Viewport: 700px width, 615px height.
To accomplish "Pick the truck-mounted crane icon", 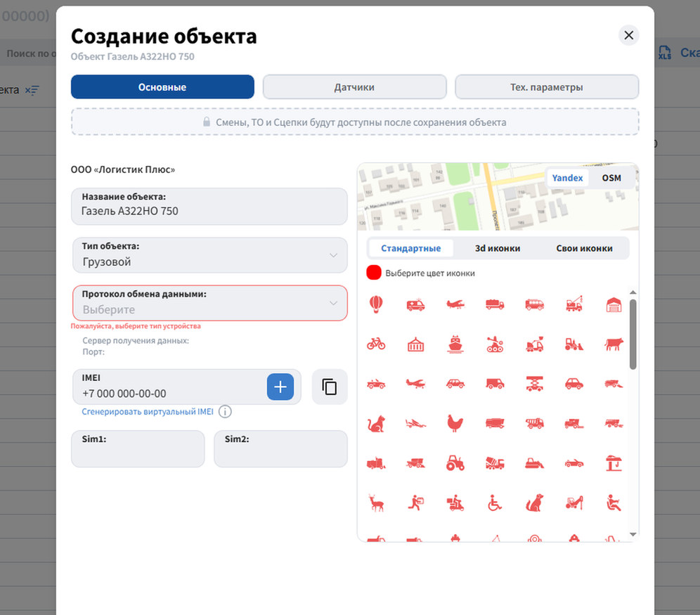I will 574,304.
